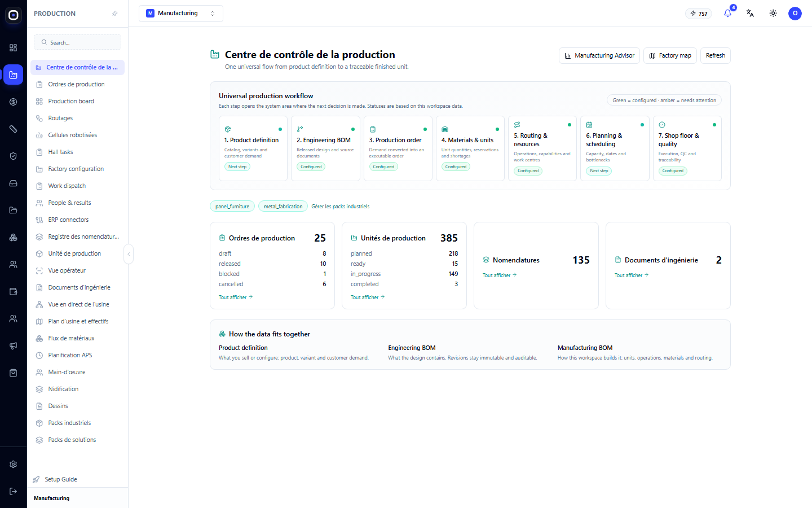Viewport: 812px width, 508px height.
Task: Open the folder icon in the left rail
Action: pyautogui.click(x=14, y=210)
